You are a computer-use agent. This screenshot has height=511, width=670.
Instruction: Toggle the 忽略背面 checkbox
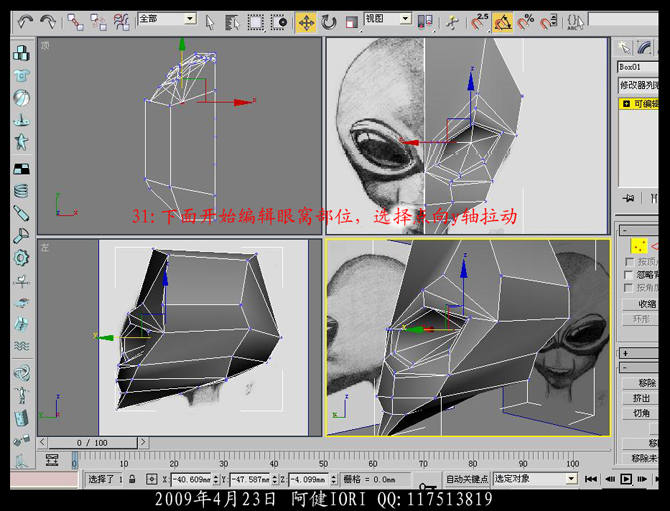[629, 276]
